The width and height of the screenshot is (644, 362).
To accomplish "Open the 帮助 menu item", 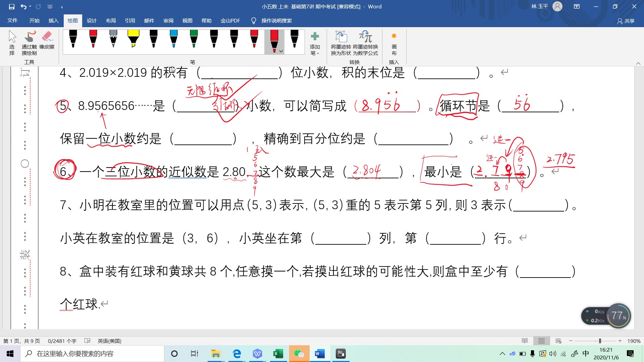I will click(x=206, y=20).
